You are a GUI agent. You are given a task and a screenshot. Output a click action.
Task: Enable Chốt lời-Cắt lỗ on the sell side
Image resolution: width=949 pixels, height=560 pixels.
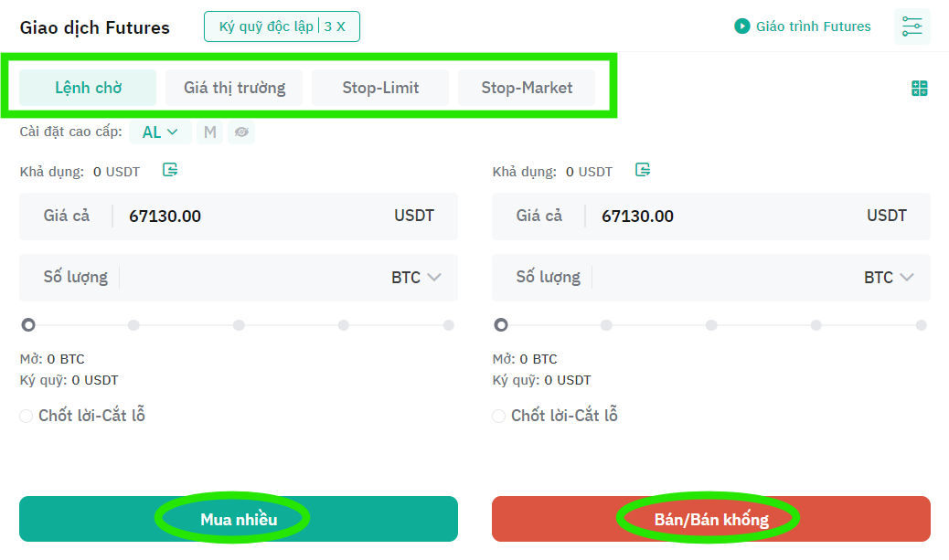[498, 416]
